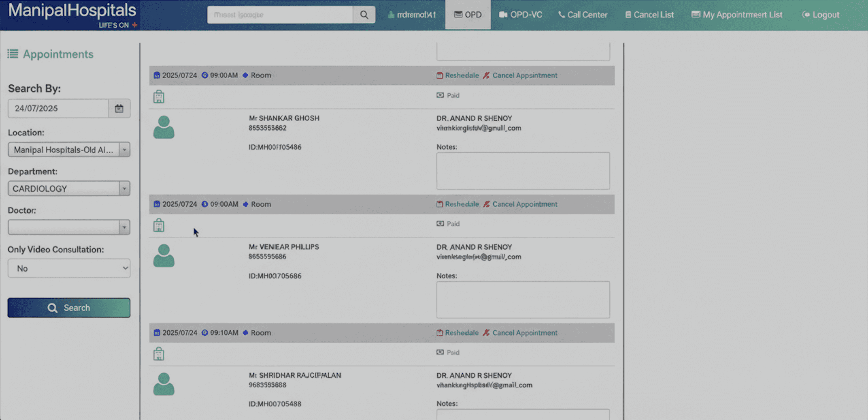Click the Paid status icon in the 09:10AM appointment
This screenshot has height=420, width=868.
click(x=440, y=352)
